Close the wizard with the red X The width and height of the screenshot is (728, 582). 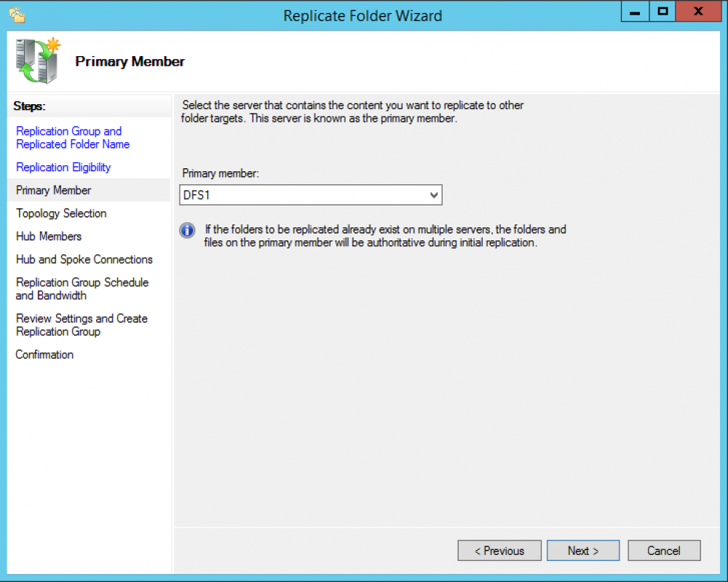(697, 12)
